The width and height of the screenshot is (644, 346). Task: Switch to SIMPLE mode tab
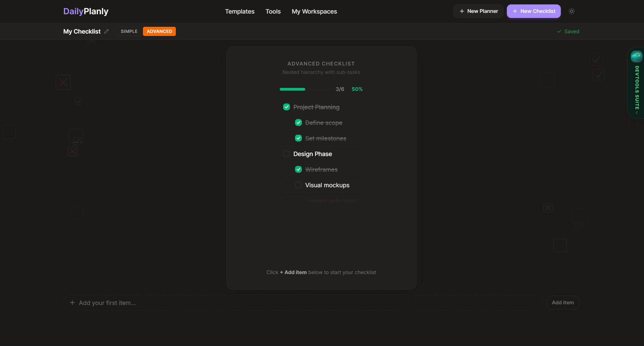129,31
